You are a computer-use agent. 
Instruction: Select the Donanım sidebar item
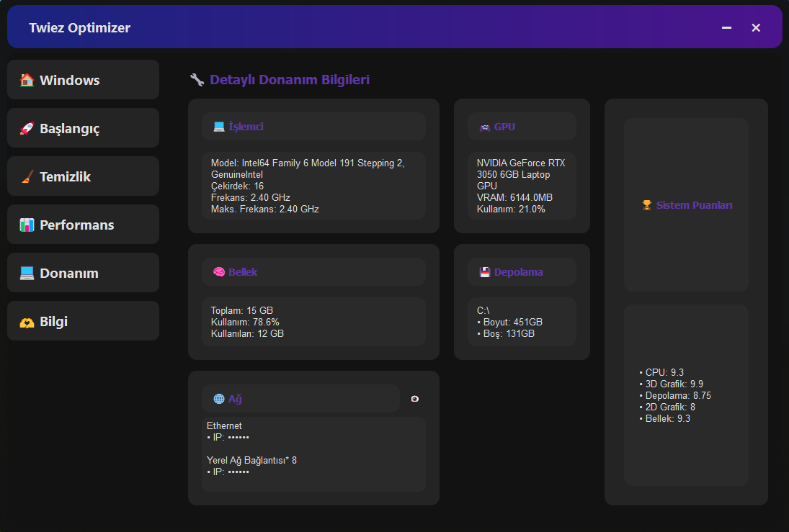(83, 273)
